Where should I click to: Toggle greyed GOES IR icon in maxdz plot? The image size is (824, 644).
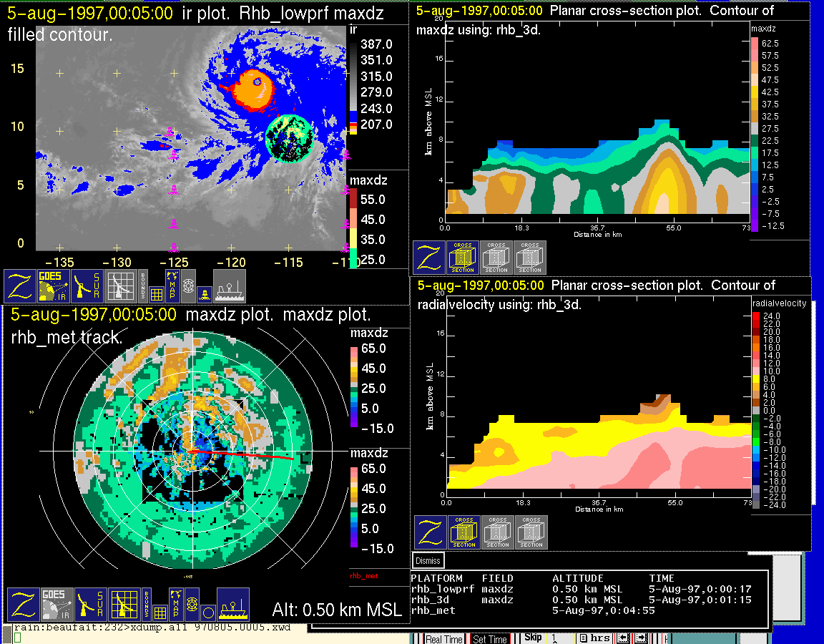coord(57,605)
